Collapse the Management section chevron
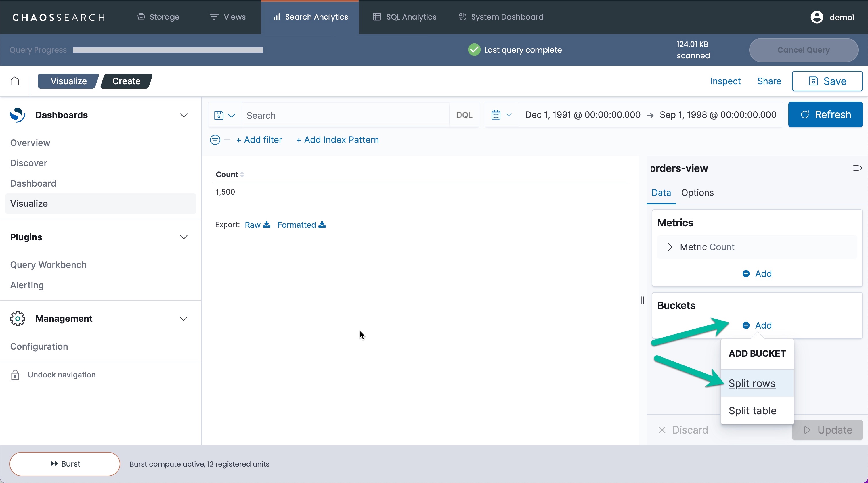 184,319
